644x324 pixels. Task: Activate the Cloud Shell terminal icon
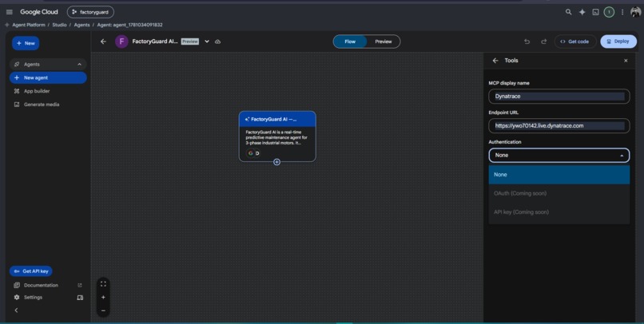click(x=595, y=12)
